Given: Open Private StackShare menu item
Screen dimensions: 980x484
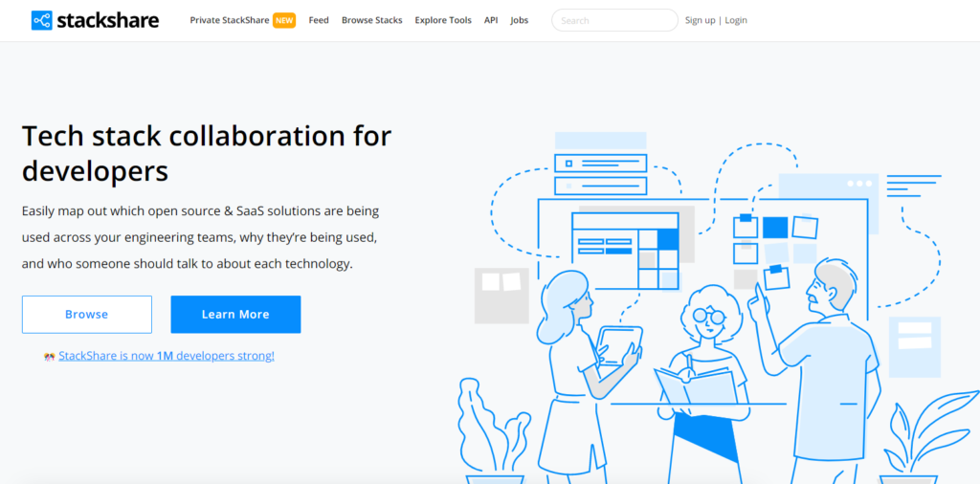Looking at the screenshot, I should pos(230,20).
